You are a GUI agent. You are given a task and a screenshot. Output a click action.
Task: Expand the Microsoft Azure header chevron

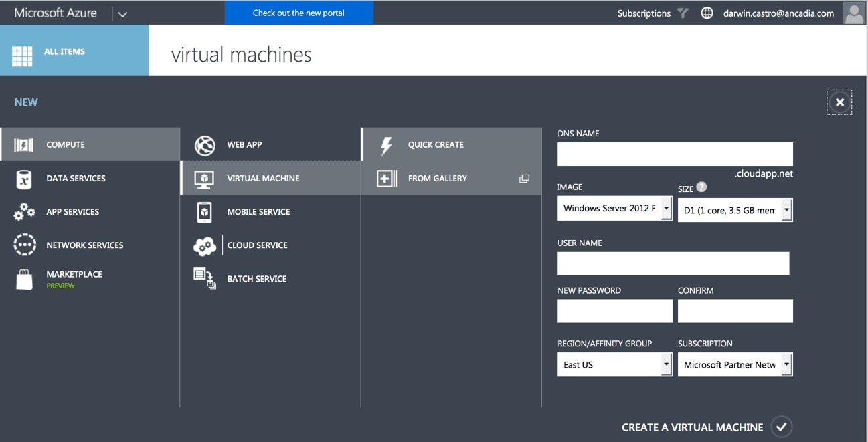coord(122,14)
